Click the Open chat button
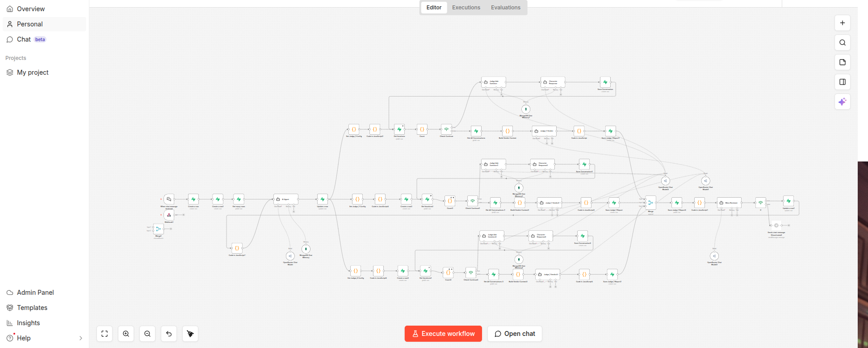868x348 pixels. [515, 334]
